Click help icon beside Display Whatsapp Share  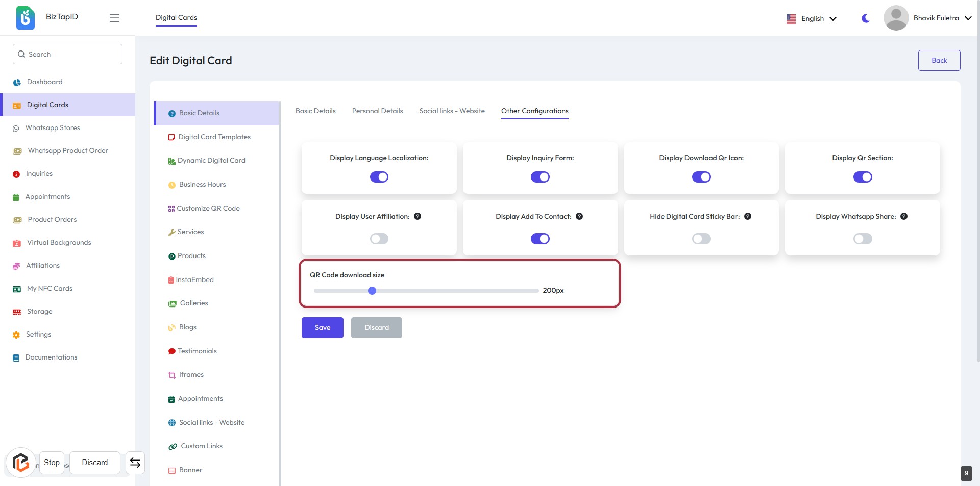[904, 216]
